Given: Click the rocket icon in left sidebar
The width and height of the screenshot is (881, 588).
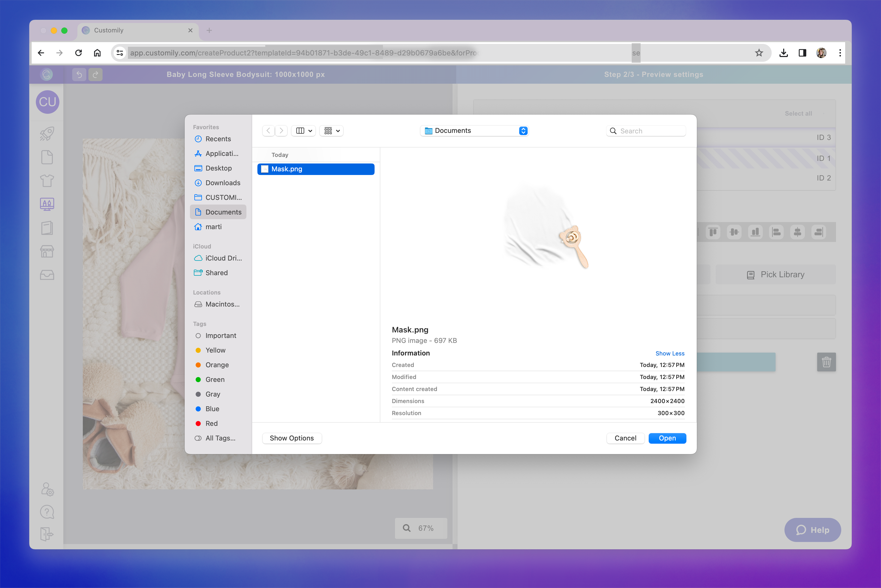Looking at the screenshot, I should (47, 134).
